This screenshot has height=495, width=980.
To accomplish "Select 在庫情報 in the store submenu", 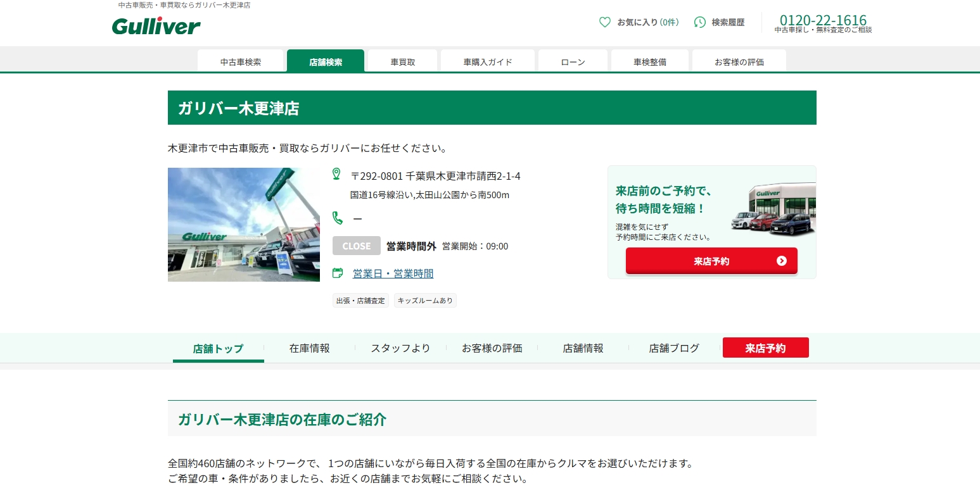I will [309, 348].
